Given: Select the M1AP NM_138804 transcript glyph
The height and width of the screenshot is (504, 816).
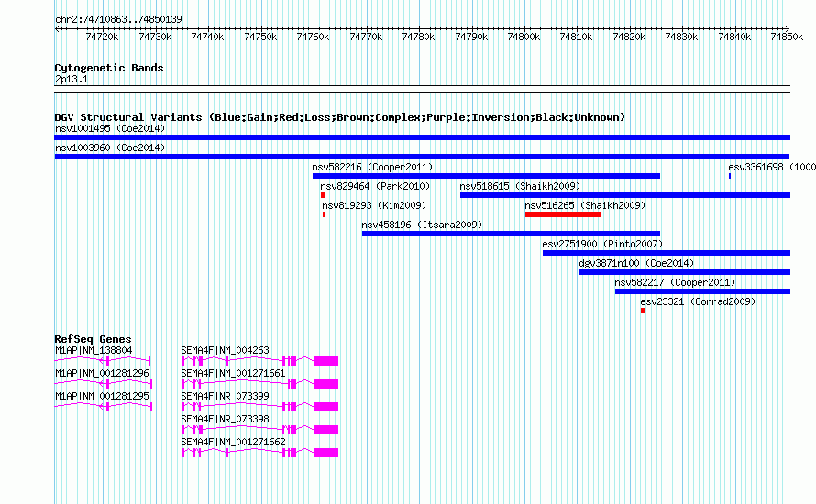Looking at the screenshot, I should pos(103,360).
